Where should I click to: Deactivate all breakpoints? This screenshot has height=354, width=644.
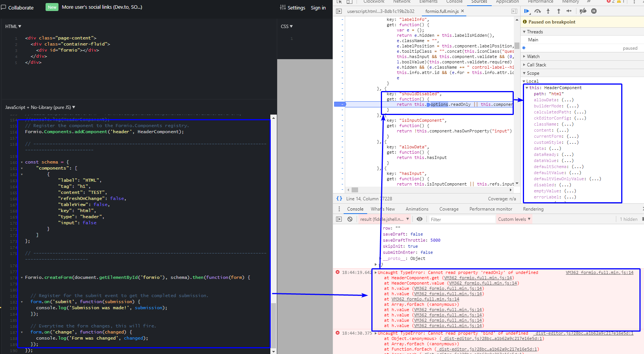point(583,11)
